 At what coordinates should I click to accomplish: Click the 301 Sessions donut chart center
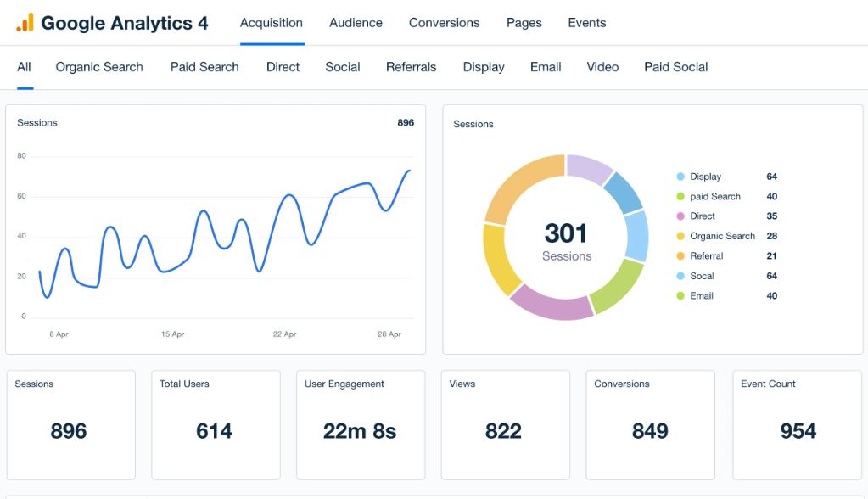pos(567,240)
